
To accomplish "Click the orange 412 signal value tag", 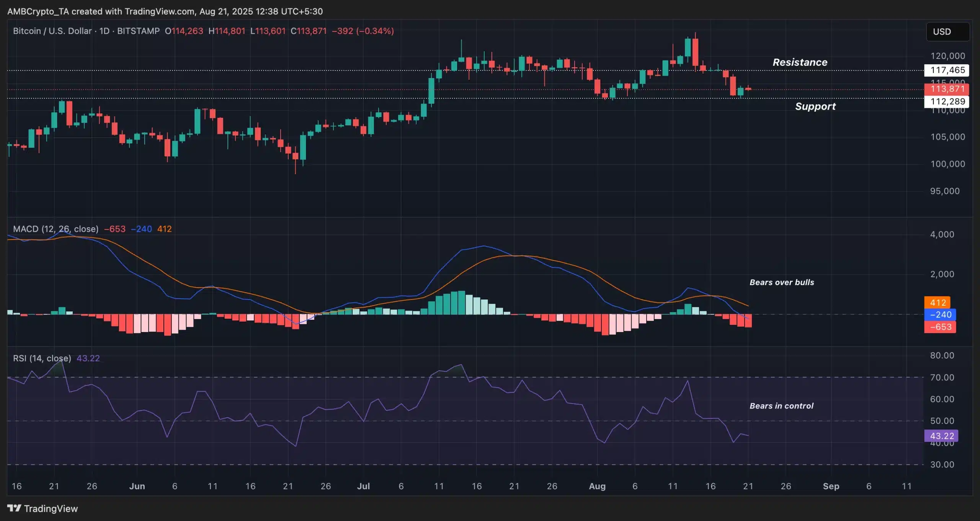I will [938, 303].
